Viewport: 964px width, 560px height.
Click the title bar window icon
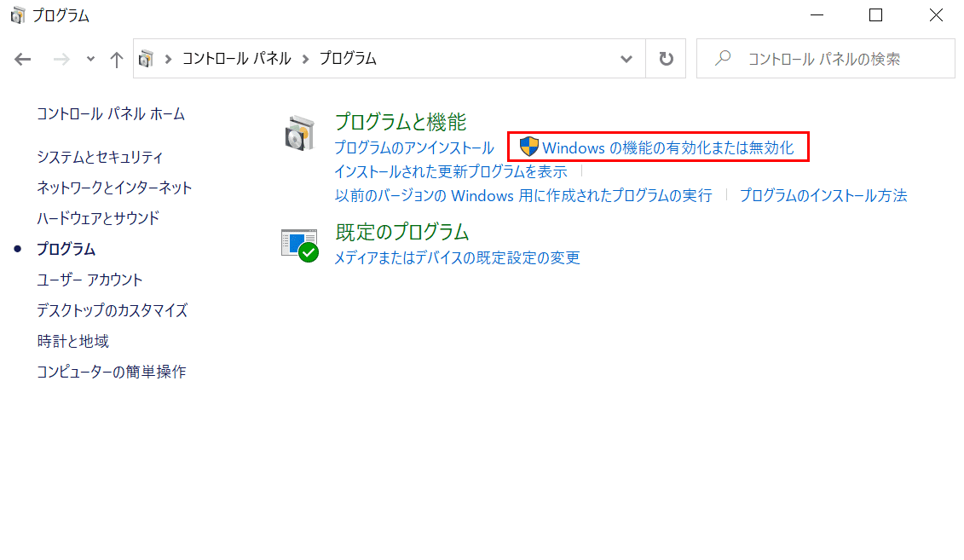click(18, 14)
